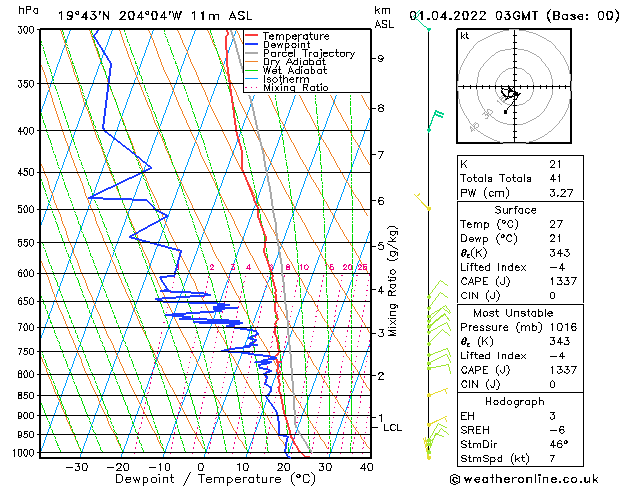The width and height of the screenshot is (629, 486).
Task: Click the K index value 21
Action: (556, 164)
